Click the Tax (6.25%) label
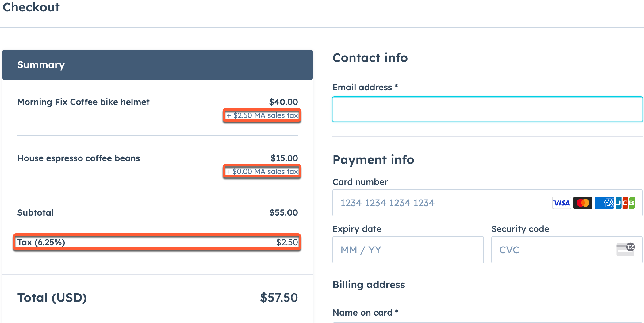Viewport: 644px width, 323px height. pos(41,242)
